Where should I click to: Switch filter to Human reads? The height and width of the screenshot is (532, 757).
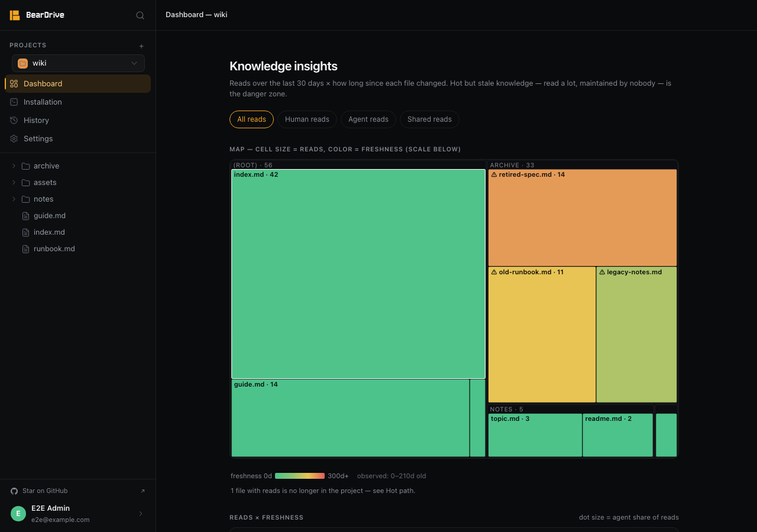click(307, 119)
